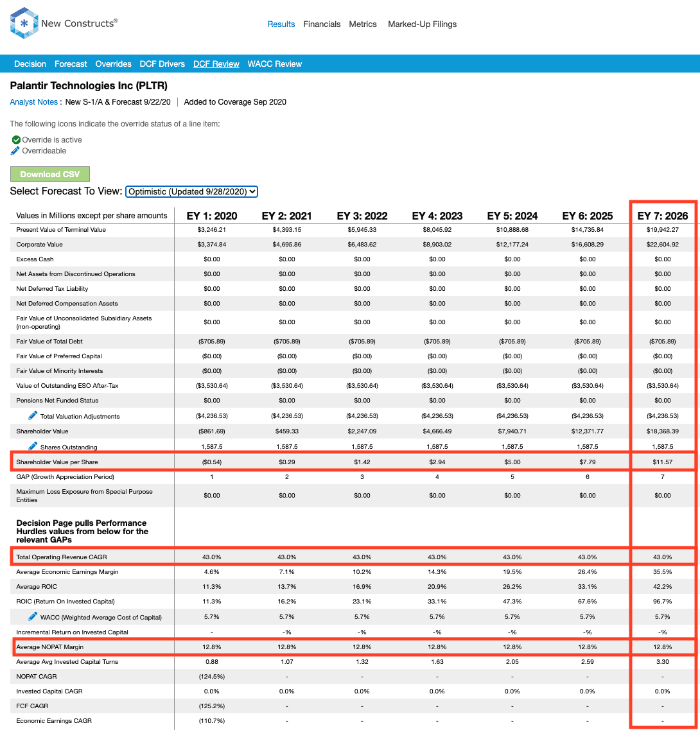Image resolution: width=700 pixels, height=730 pixels.
Task: Open the Results top menu
Action: point(281,24)
